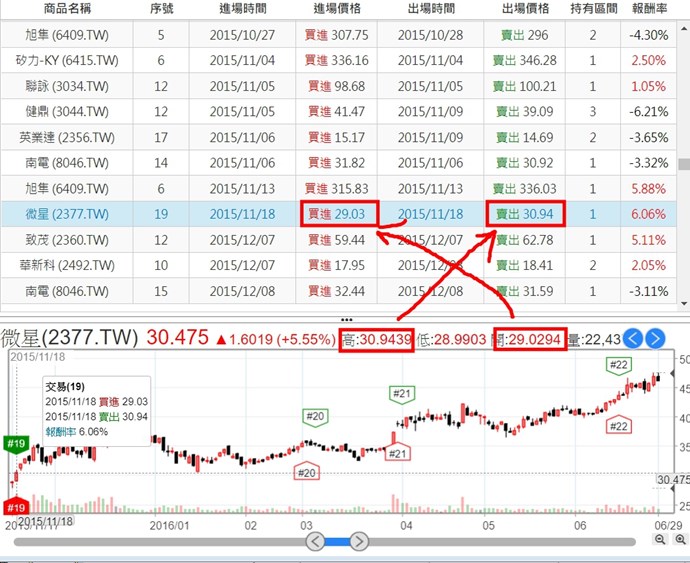
Task: Go to next trade with blue right arrow
Action: click(655, 339)
